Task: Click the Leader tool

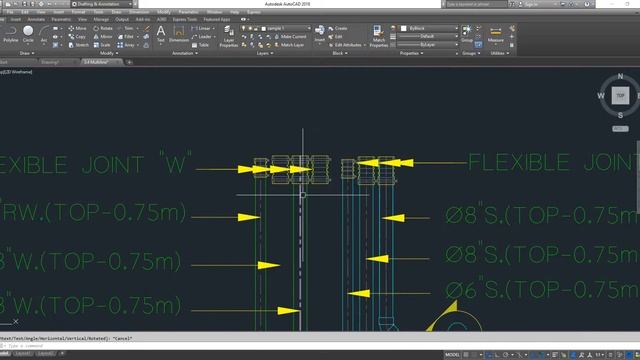Action: [x=201, y=37]
